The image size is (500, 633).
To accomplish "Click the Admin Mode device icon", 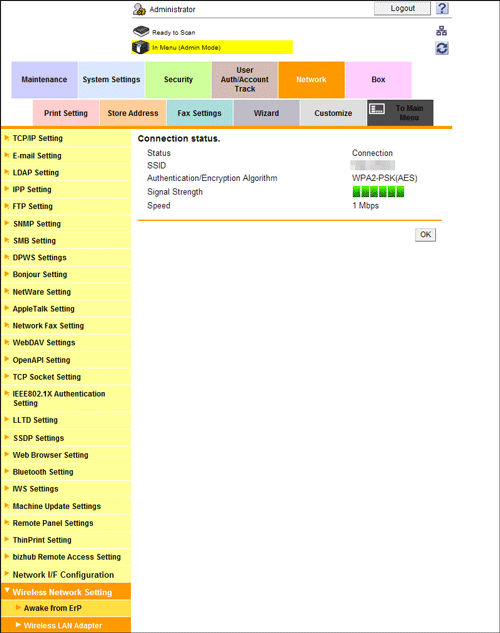I will click(x=140, y=47).
